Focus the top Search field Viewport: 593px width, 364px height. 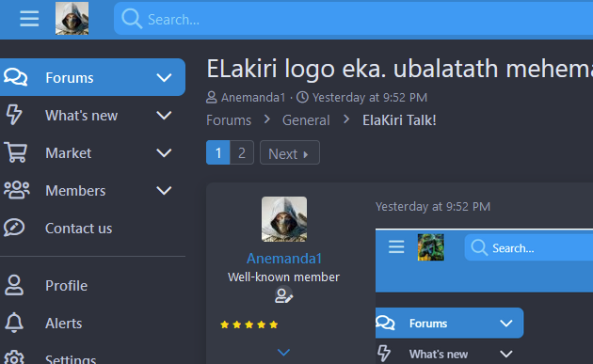click(x=353, y=19)
